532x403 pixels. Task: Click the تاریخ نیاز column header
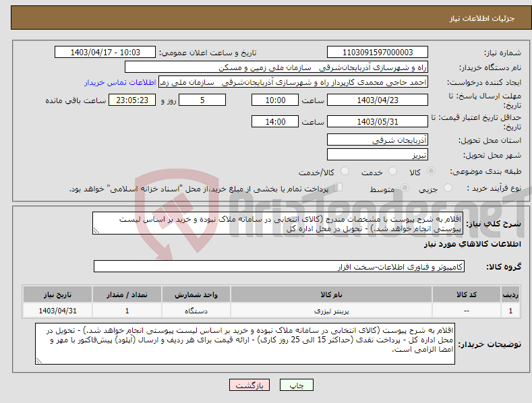point(57,294)
